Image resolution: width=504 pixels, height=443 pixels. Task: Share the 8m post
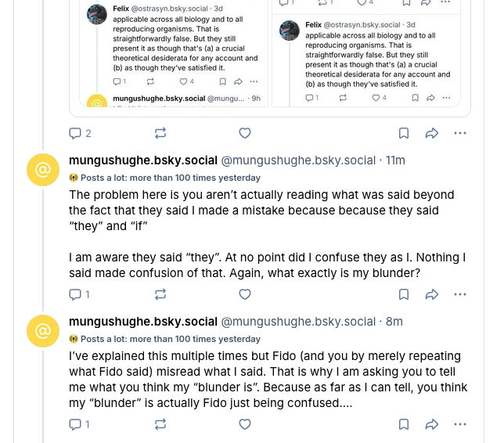(x=431, y=424)
